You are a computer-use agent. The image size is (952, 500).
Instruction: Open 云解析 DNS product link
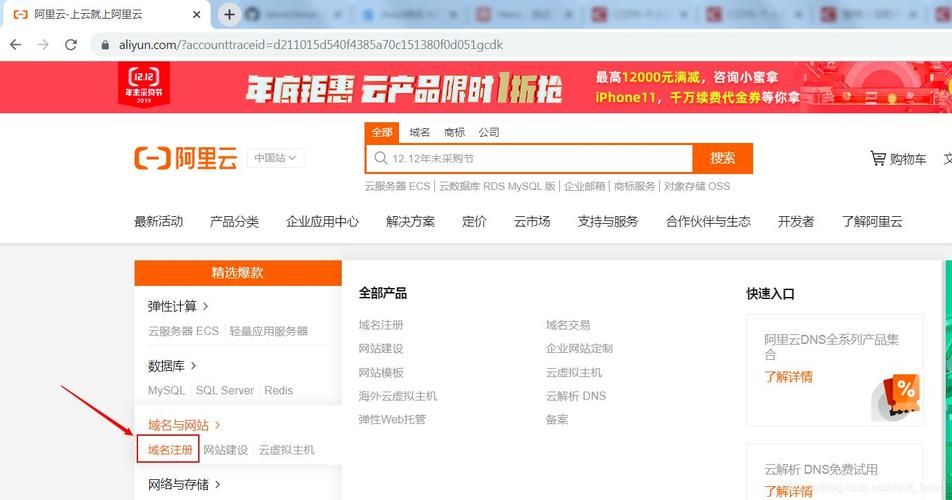576,396
